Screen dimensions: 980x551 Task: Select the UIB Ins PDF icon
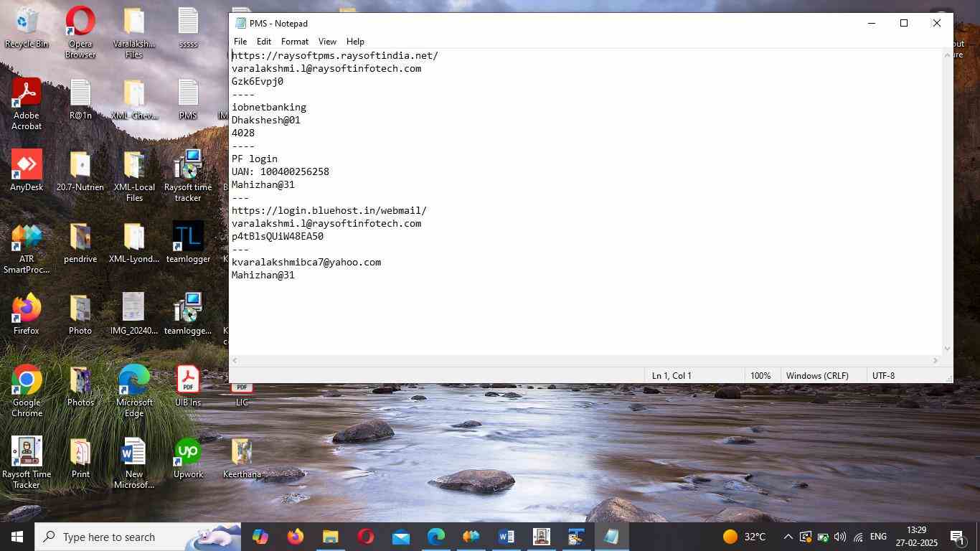coord(188,387)
